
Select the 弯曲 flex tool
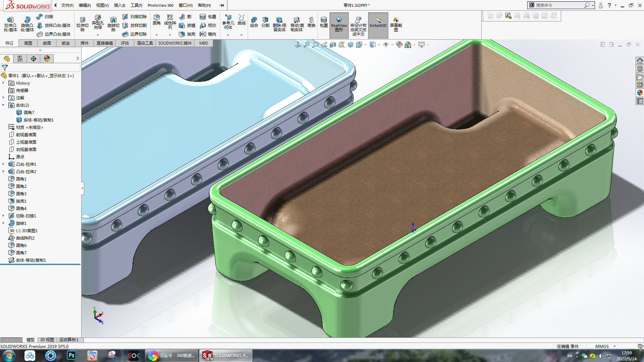click(311, 22)
